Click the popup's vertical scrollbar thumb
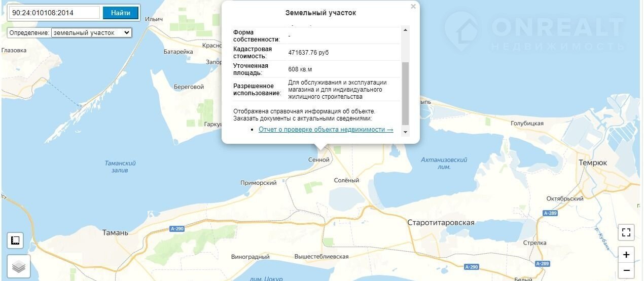Screen dimensions: 644x281 [405, 94]
